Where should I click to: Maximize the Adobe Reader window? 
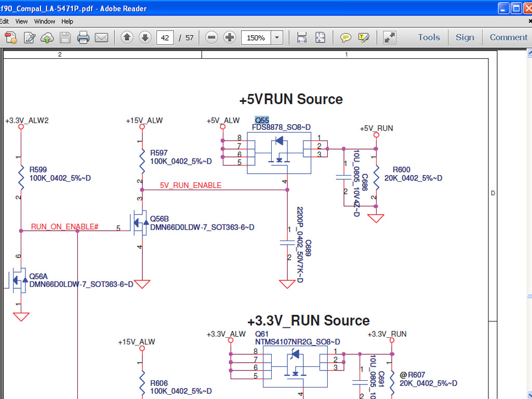tap(516, 8)
